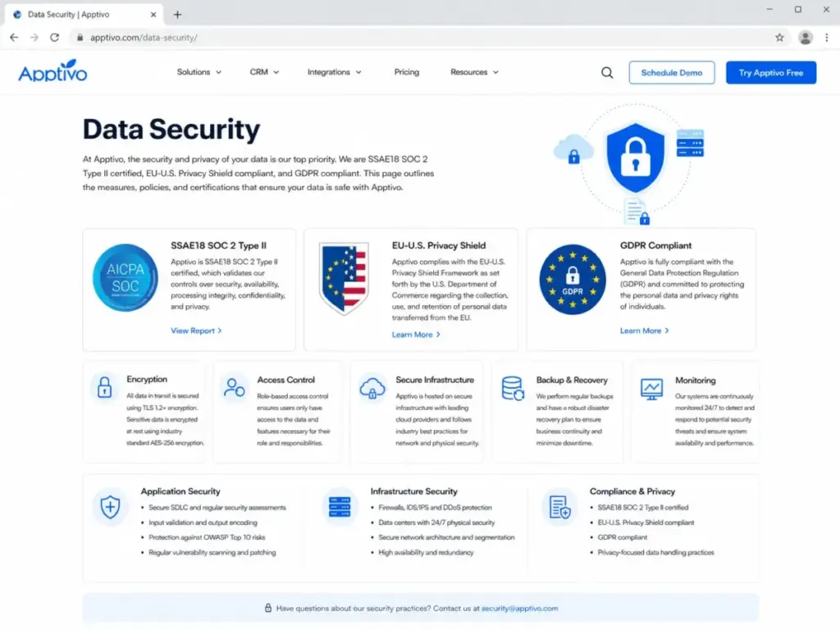Viewport: 840px width, 630px height.
Task: Expand the Solutions dropdown menu
Action: point(199,72)
